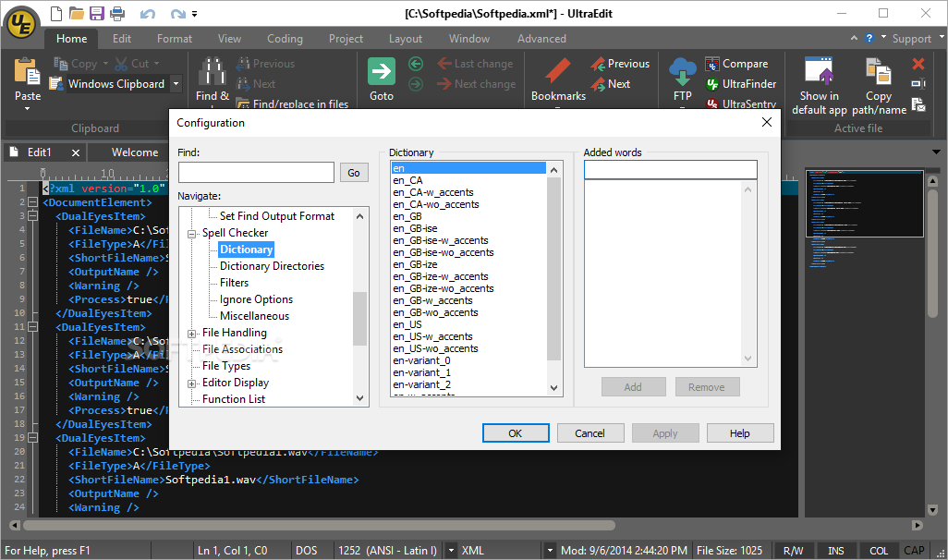The image size is (948, 560).
Task: Click the Copy ribbon icon
Action: pos(60,63)
